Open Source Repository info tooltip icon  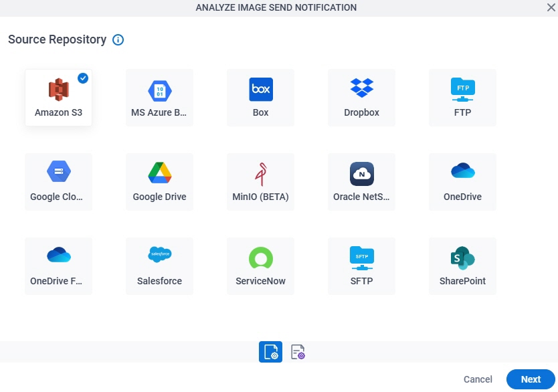point(118,40)
